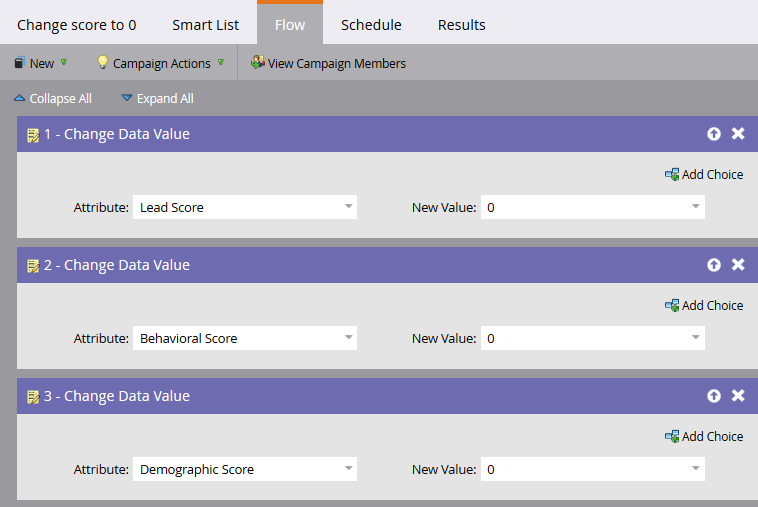The width and height of the screenshot is (758, 507).
Task: Switch to the Smart List tab
Action: tap(205, 24)
